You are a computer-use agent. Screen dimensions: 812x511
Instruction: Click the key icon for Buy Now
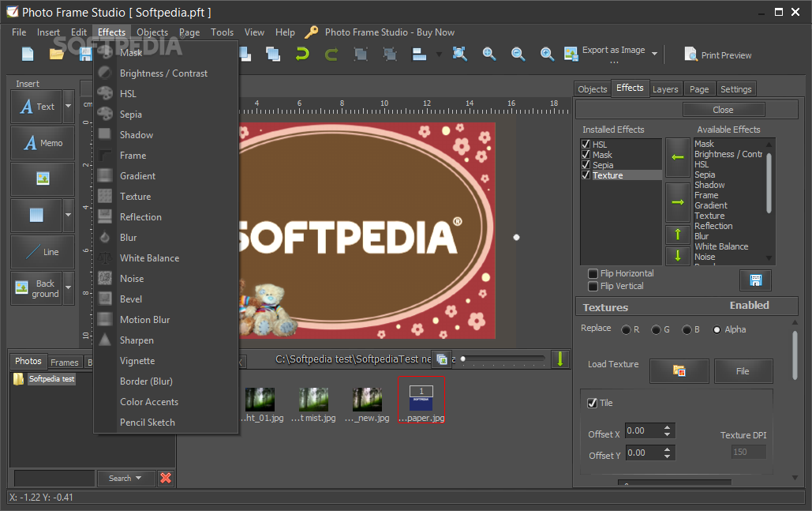point(311,32)
